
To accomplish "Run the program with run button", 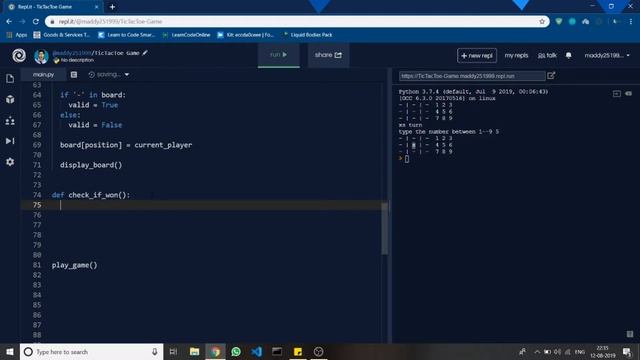I will 279,55.
